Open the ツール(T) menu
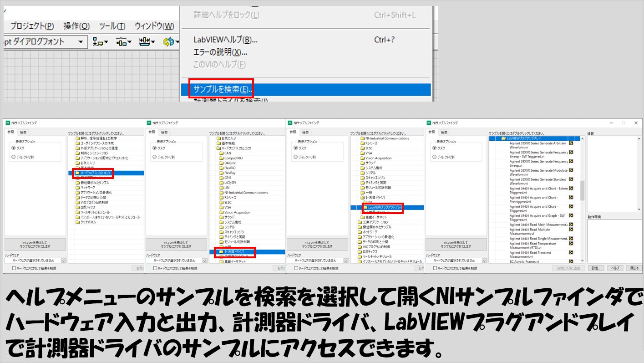The image size is (644, 363). coord(112,26)
